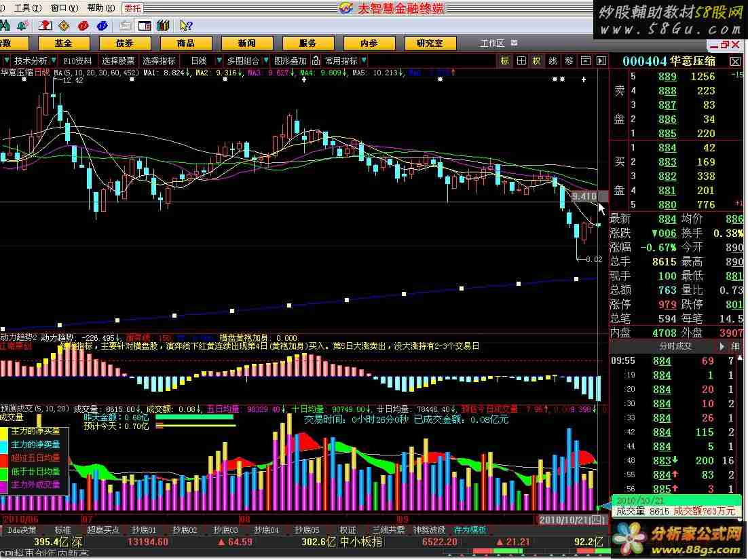Screen dimensions: 748x560
Task: Click the blue round toolbar icon
Action: [102, 26]
